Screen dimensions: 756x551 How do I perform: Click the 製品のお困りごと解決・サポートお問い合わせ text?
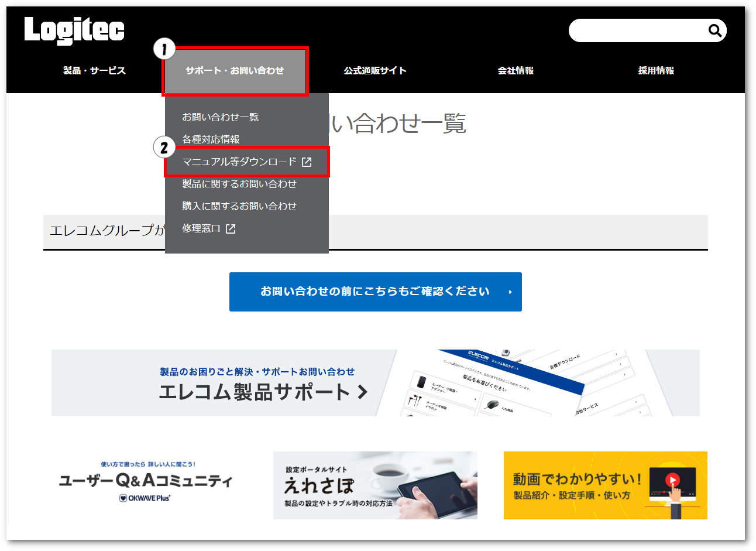(x=257, y=372)
